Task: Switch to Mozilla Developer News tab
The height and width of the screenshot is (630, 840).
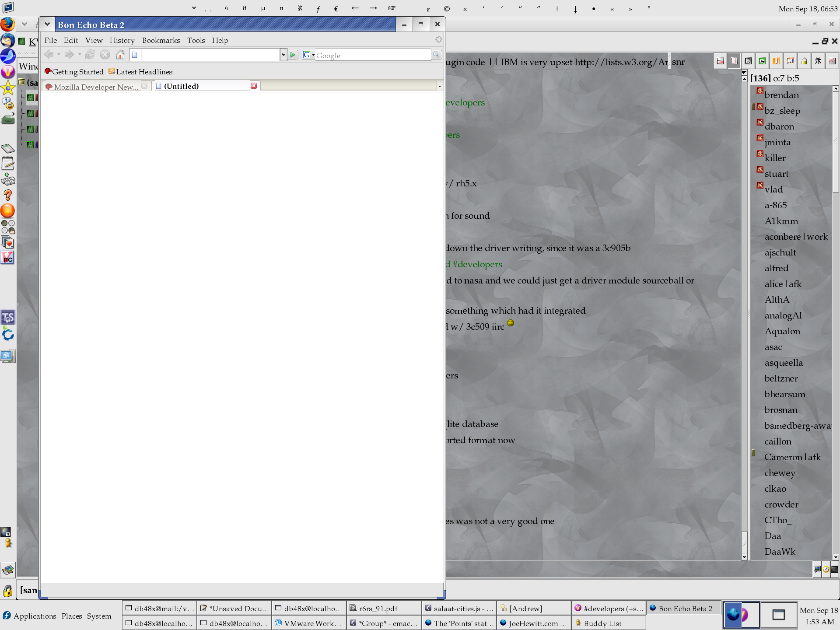Action: coord(96,86)
